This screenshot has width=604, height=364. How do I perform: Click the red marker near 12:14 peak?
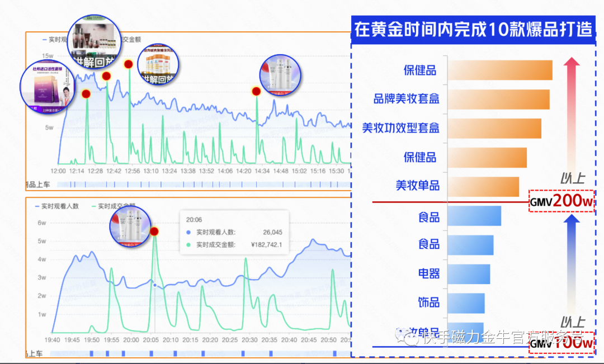coord(87,94)
